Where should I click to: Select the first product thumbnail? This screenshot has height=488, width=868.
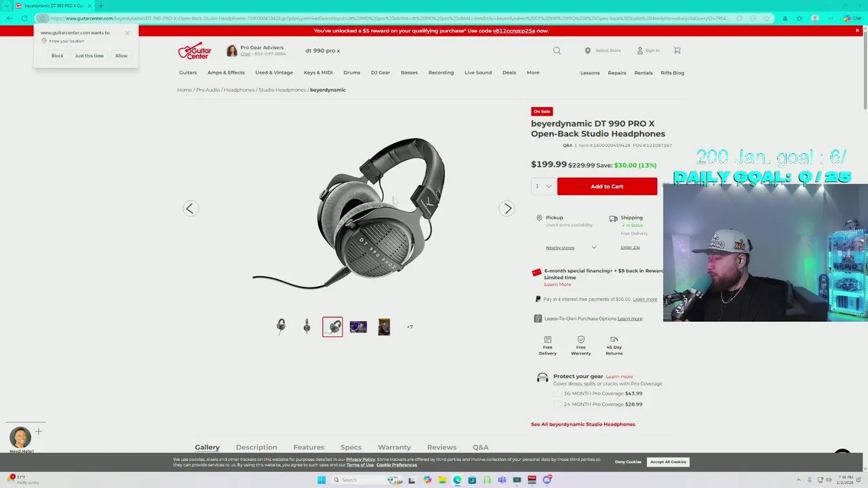pyautogui.click(x=281, y=327)
